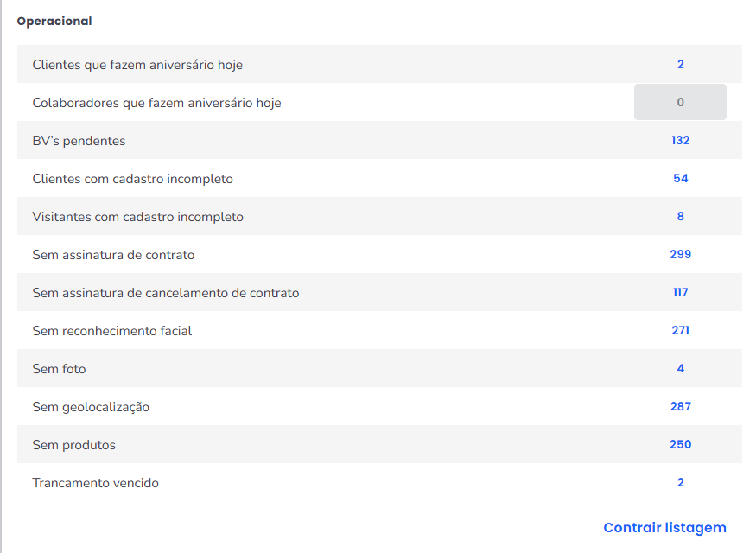Open the 132 pending BV's count
This screenshot has height=553, width=756.
[x=681, y=141]
